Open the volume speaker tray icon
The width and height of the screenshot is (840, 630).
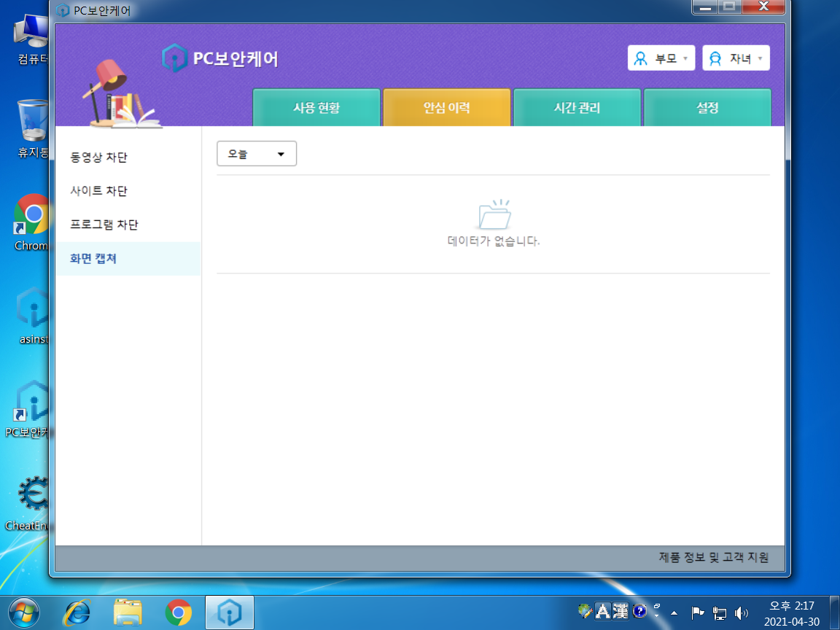tap(741, 612)
